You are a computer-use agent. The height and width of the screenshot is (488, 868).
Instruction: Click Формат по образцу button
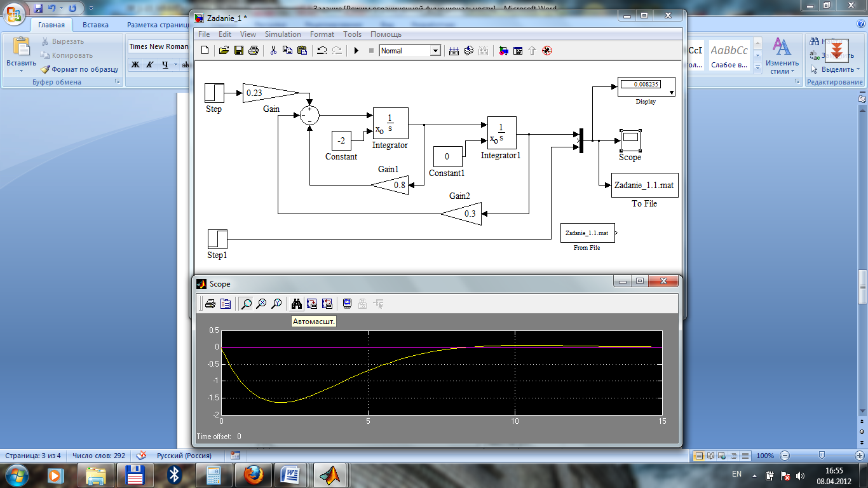click(79, 69)
